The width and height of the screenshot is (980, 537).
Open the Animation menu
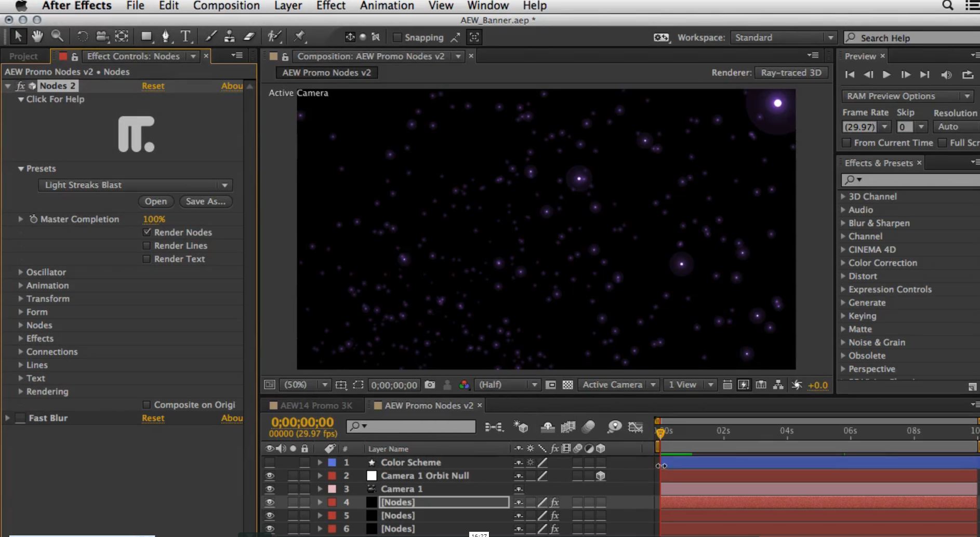pyautogui.click(x=387, y=6)
